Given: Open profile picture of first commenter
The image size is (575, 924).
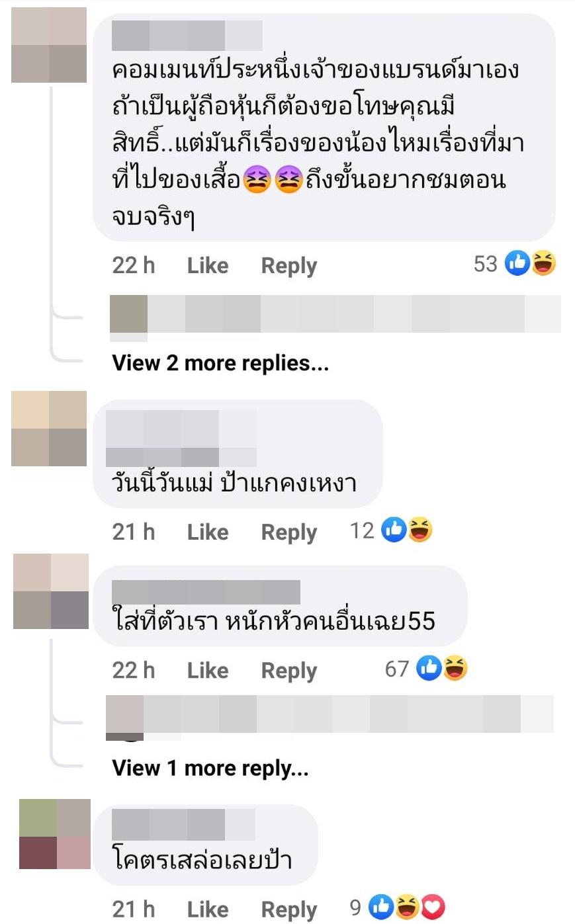Looking at the screenshot, I should tap(49, 45).
